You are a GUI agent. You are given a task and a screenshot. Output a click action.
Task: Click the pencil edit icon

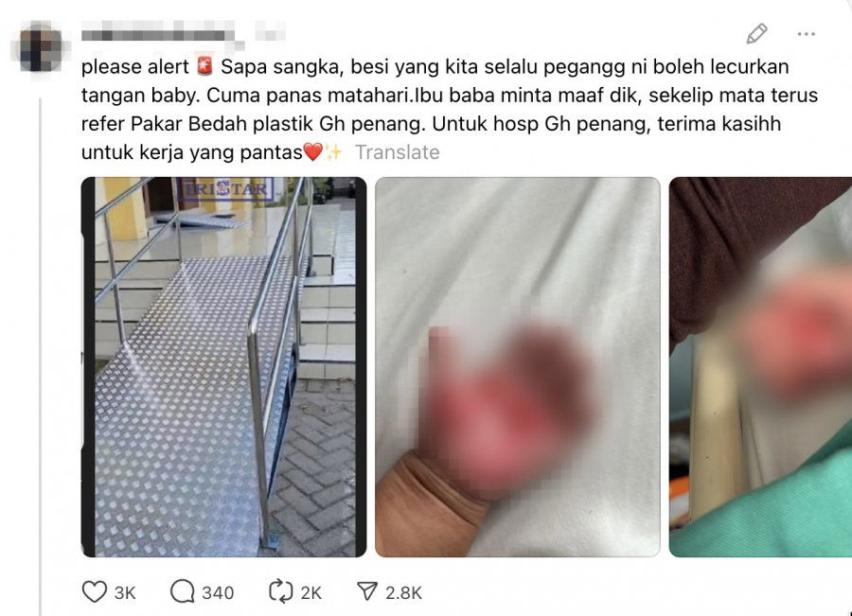pos(757,34)
